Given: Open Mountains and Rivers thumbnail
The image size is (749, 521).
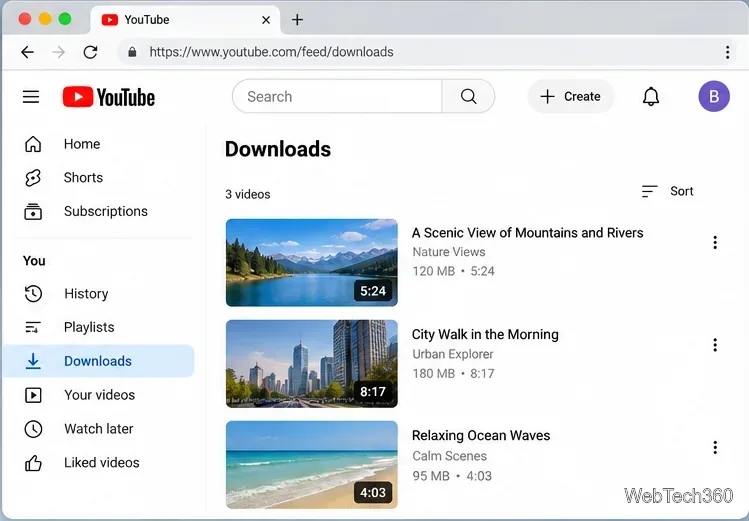Looking at the screenshot, I should 311,263.
